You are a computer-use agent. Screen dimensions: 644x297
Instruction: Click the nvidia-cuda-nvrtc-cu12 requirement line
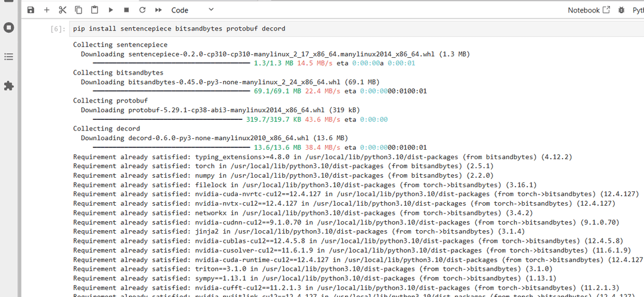[356, 194]
